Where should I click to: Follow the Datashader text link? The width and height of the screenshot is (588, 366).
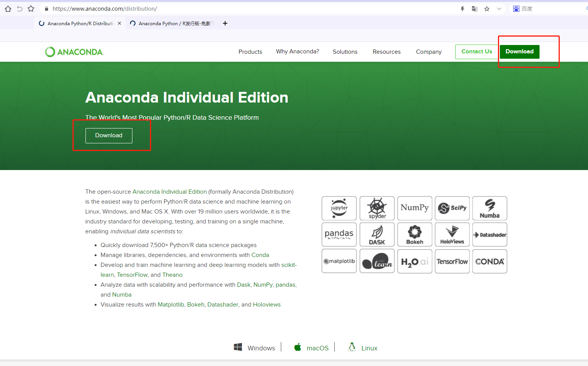pyautogui.click(x=223, y=305)
